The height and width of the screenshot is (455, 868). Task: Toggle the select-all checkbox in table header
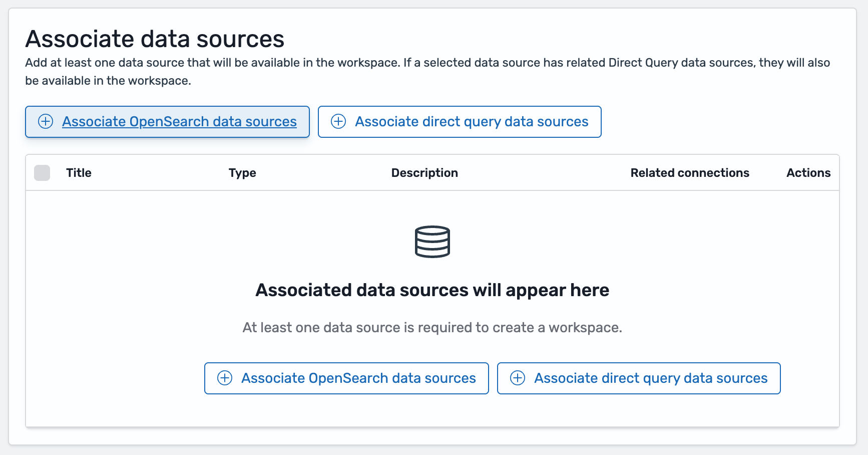click(42, 173)
